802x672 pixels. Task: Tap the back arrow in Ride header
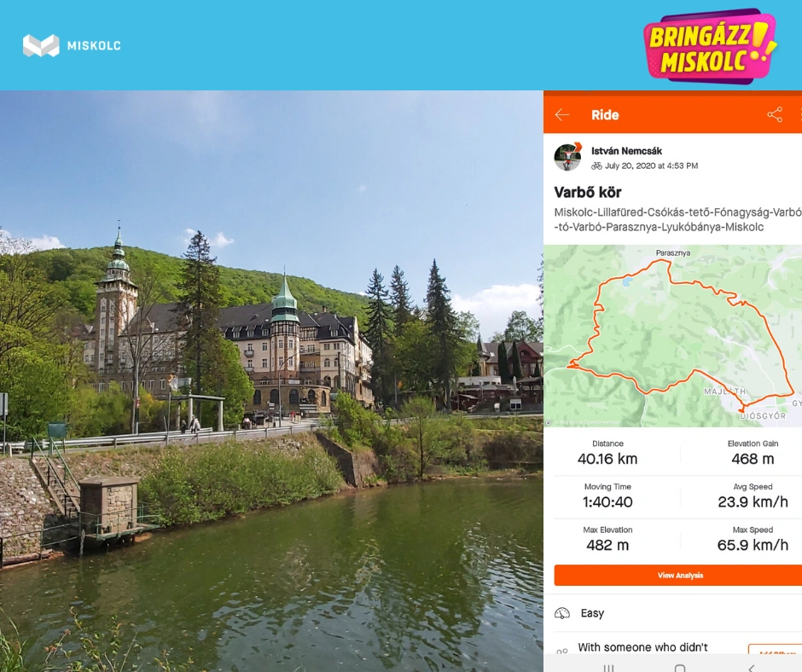coord(562,114)
